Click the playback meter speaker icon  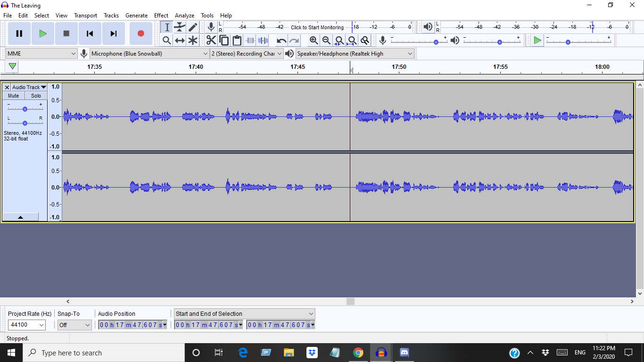click(428, 27)
